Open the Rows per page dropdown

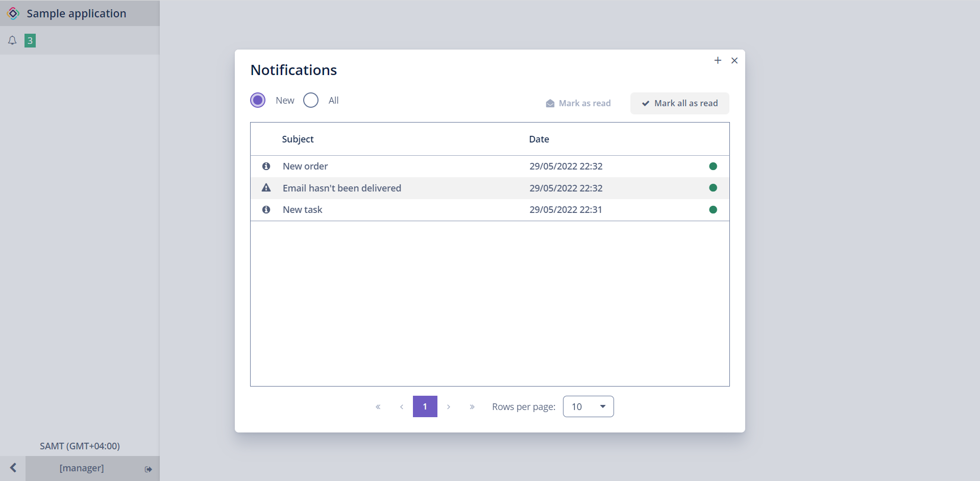coord(588,406)
